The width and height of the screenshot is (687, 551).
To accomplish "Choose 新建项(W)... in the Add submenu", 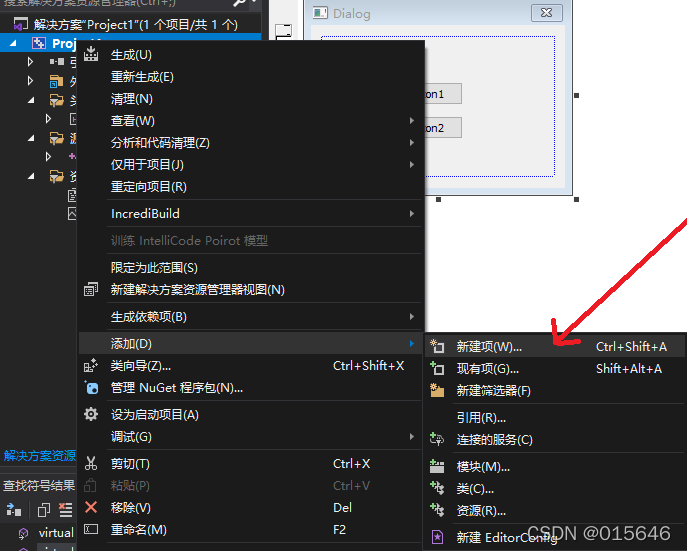I will pos(554,346).
